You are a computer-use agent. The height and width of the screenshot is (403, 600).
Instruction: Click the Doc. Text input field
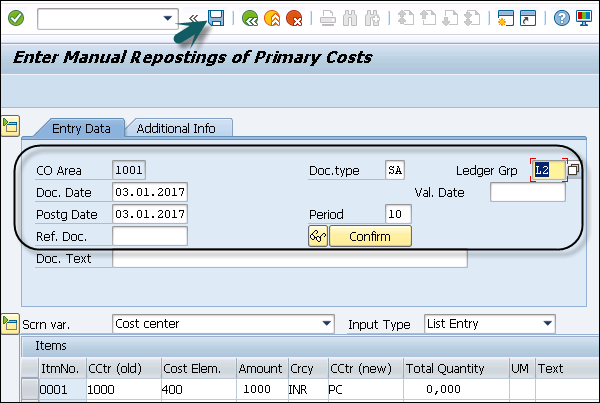click(x=289, y=259)
